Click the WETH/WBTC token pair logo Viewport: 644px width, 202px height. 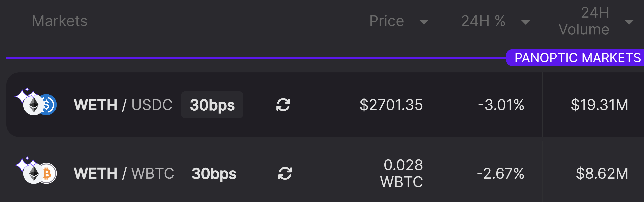pos(36,171)
